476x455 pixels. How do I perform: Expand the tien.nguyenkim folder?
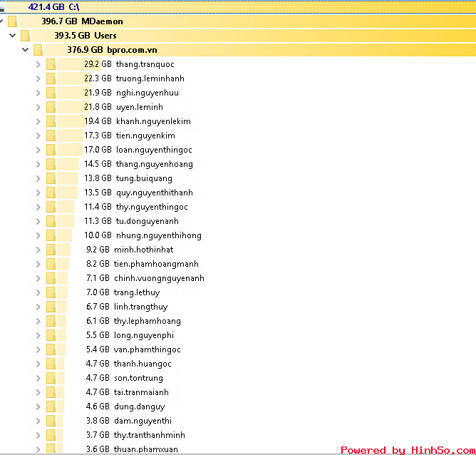point(38,136)
